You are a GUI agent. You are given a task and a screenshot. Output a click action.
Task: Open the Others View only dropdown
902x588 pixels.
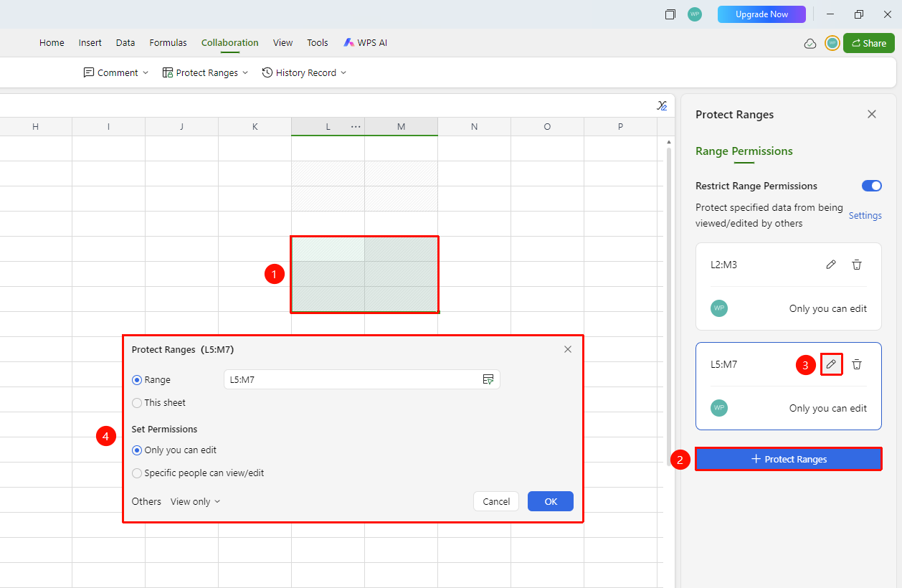point(196,501)
